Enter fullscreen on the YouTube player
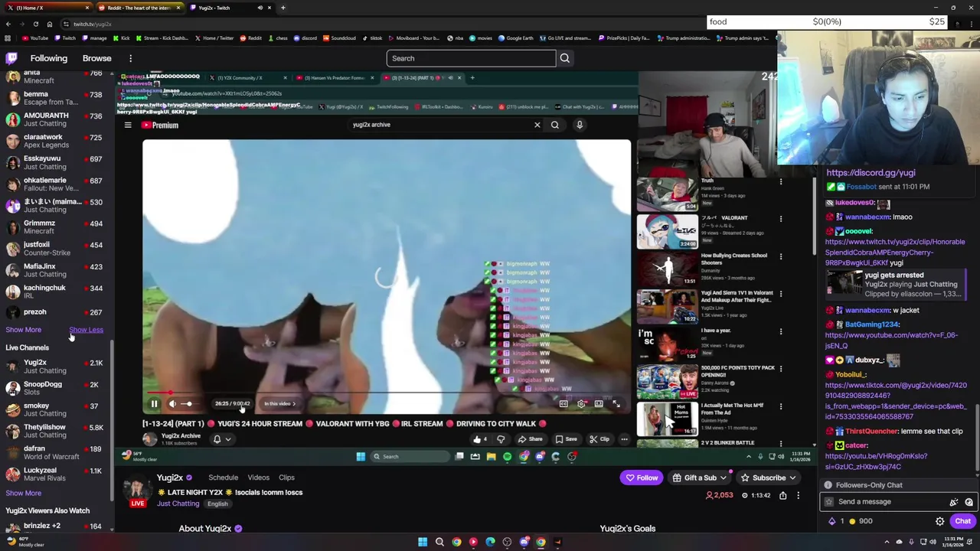The image size is (980, 551). click(x=616, y=404)
